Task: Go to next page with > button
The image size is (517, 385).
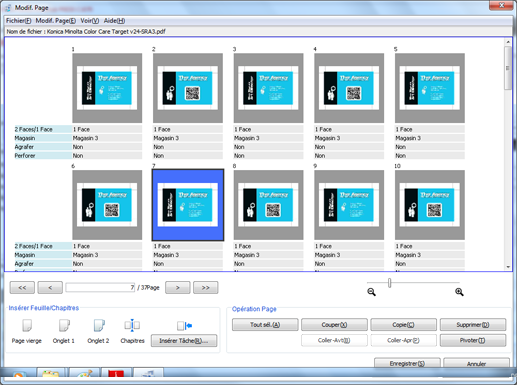Action: [x=178, y=287]
